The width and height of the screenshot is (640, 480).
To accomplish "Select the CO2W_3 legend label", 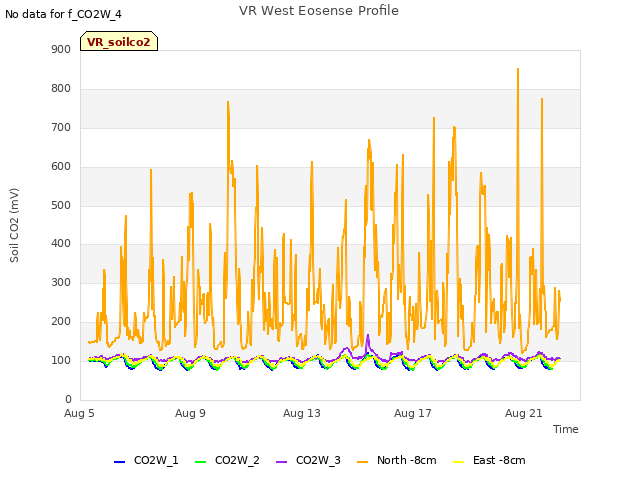I will click(x=318, y=460).
